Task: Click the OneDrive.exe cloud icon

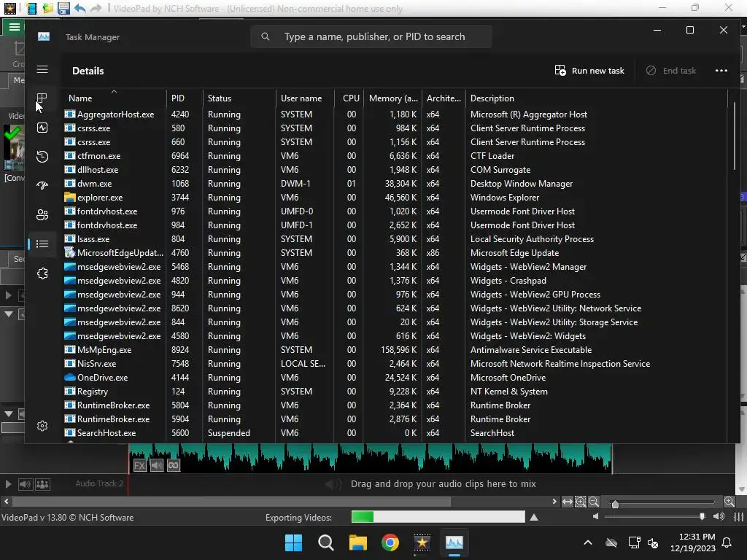Action: 70,377
